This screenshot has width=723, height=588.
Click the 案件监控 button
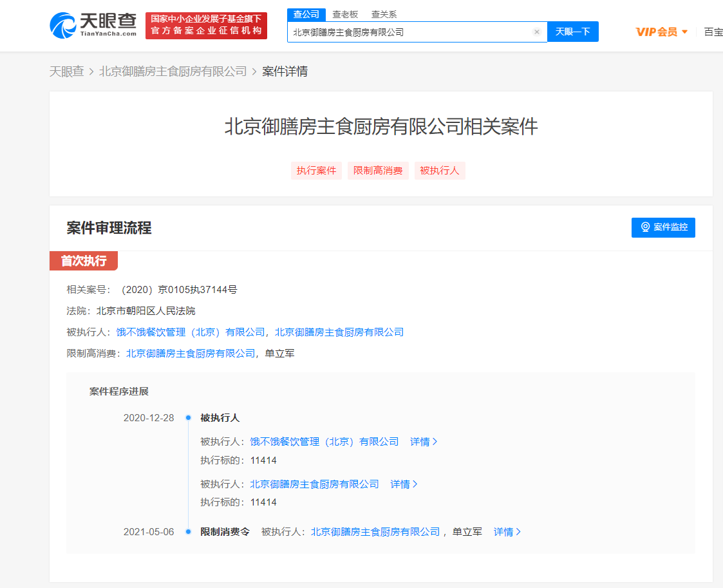(x=663, y=227)
